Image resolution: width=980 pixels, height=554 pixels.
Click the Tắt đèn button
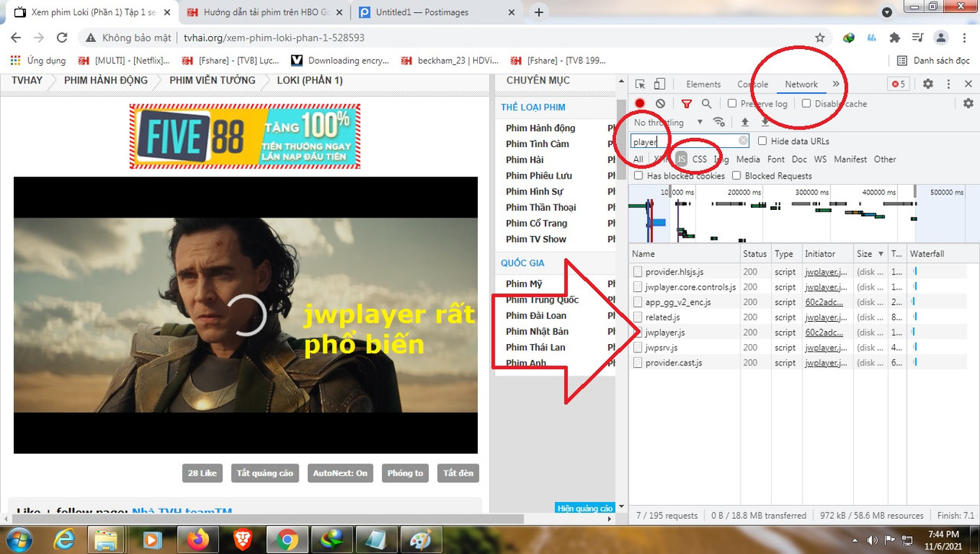[458, 473]
